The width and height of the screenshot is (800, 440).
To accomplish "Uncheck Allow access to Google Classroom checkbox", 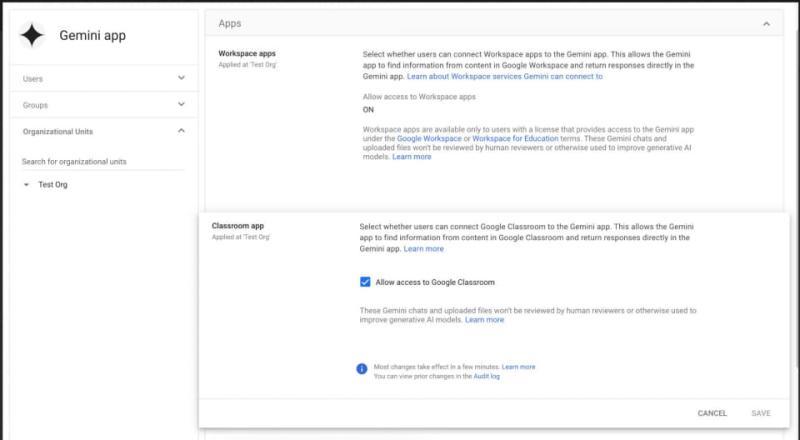I will (x=365, y=282).
